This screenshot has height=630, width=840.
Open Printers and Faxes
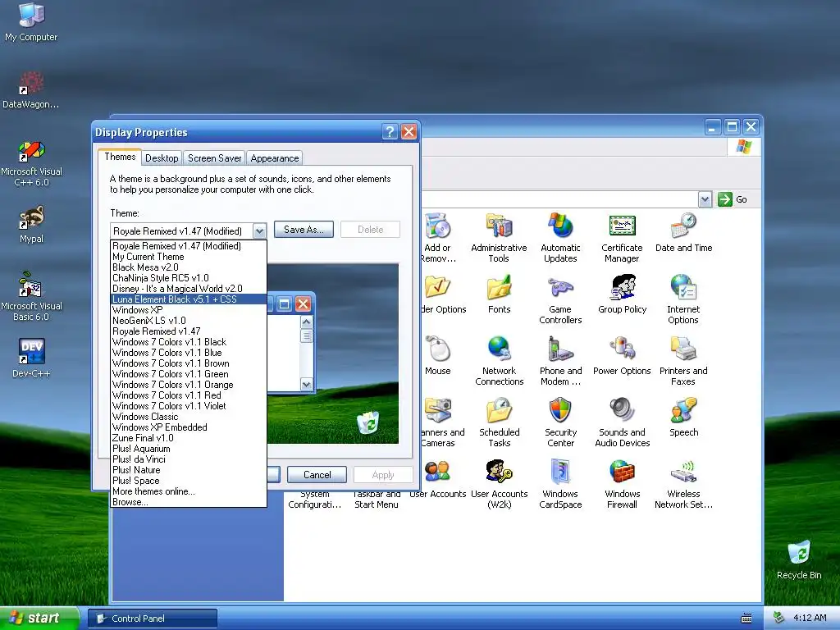click(x=683, y=361)
